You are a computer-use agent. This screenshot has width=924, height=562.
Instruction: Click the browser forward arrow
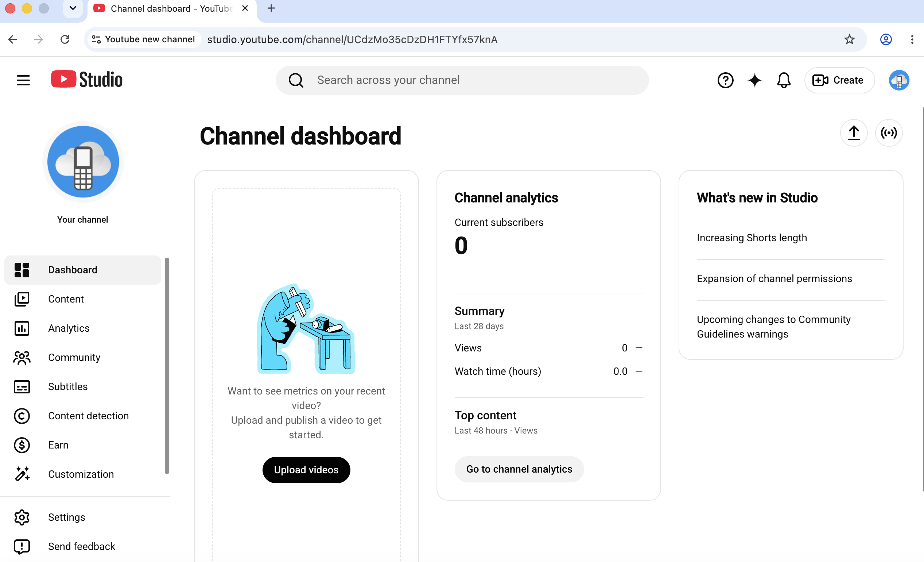(x=39, y=39)
